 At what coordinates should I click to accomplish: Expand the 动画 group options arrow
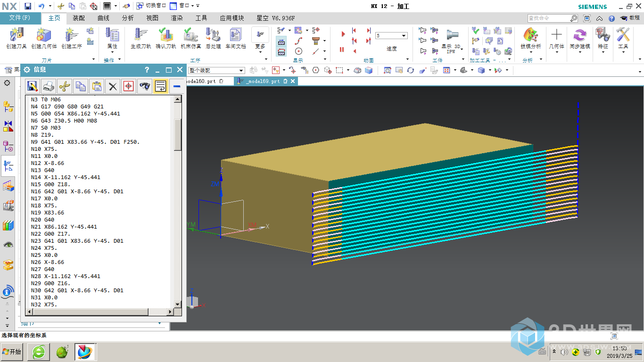coord(407,59)
